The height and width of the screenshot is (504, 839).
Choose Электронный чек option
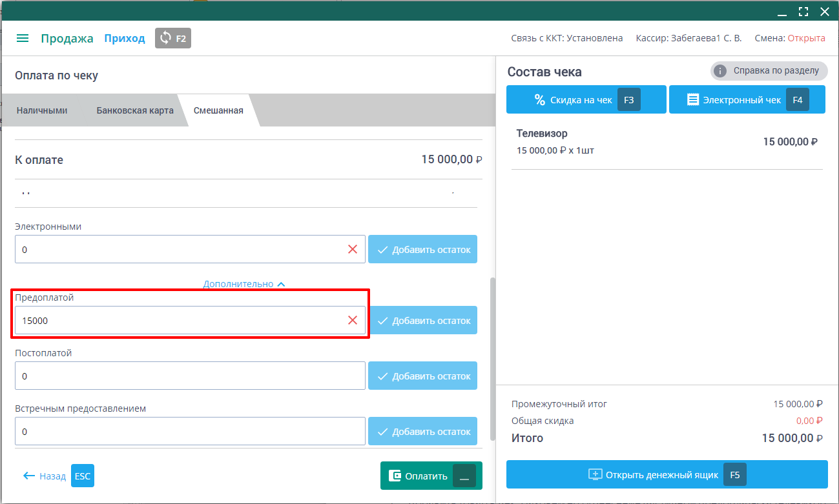click(x=747, y=100)
